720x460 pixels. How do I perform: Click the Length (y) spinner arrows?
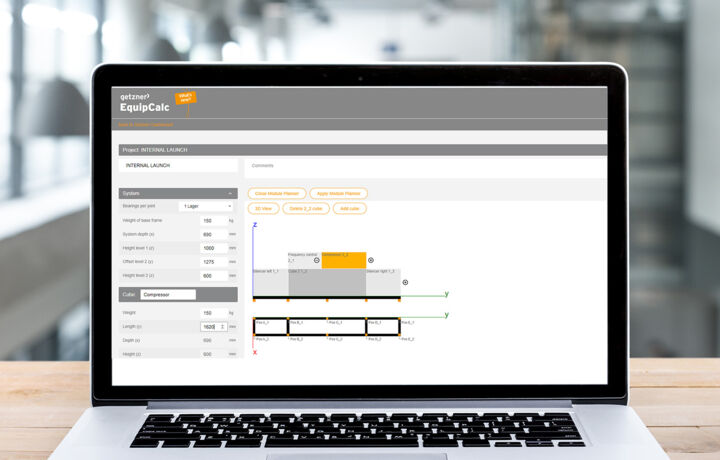point(222,326)
